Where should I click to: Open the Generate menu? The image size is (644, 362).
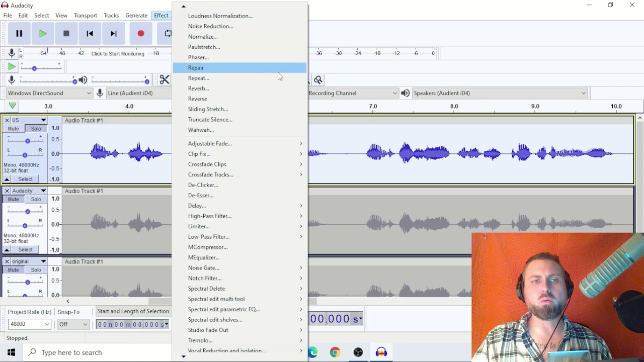click(x=136, y=16)
